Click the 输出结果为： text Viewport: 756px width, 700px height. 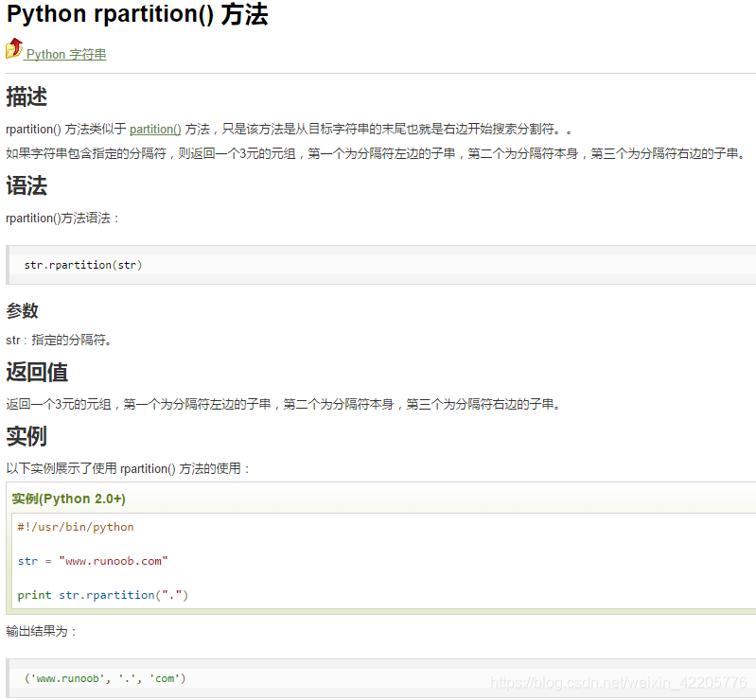point(42,632)
